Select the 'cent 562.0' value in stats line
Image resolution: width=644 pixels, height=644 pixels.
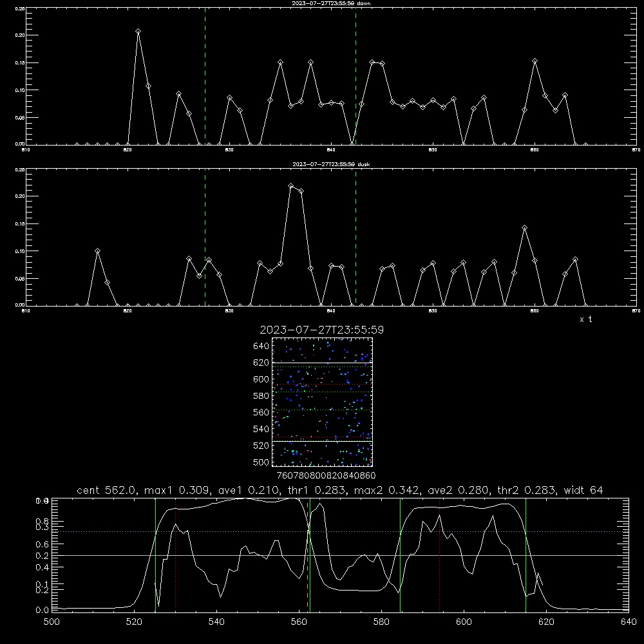[106, 490]
